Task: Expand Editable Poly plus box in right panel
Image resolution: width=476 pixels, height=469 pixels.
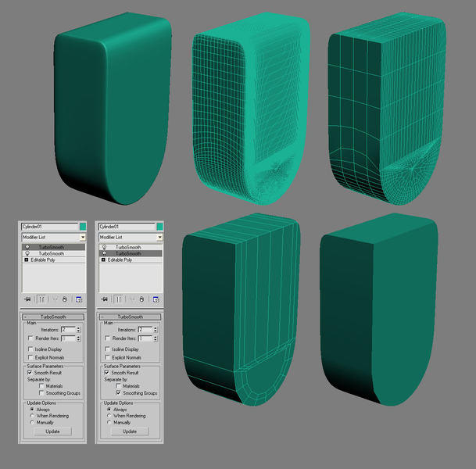Action: pos(103,260)
